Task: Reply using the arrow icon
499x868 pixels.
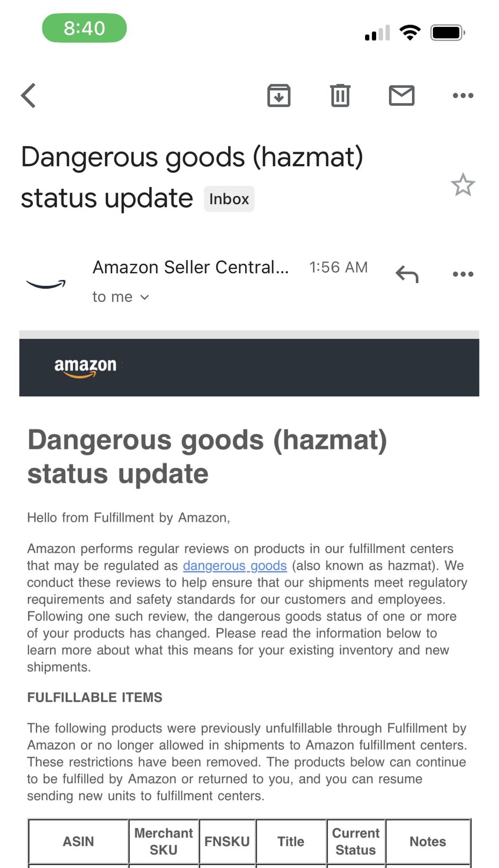Action: pyautogui.click(x=407, y=274)
